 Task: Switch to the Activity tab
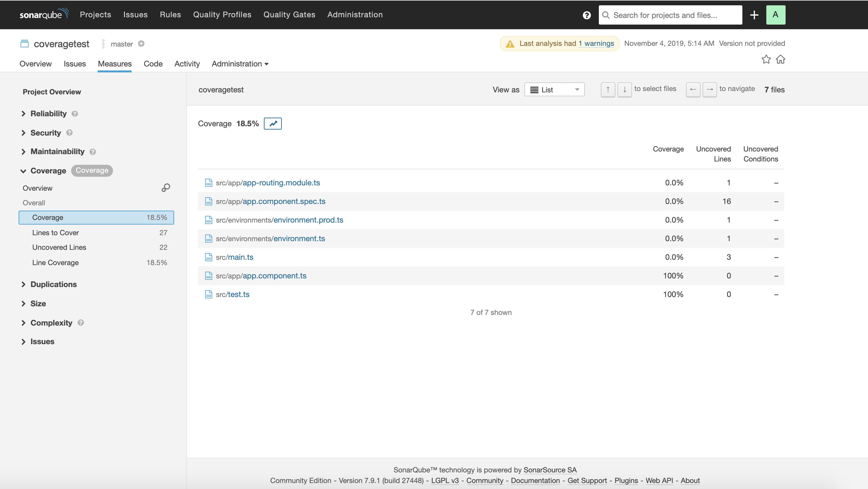(187, 64)
